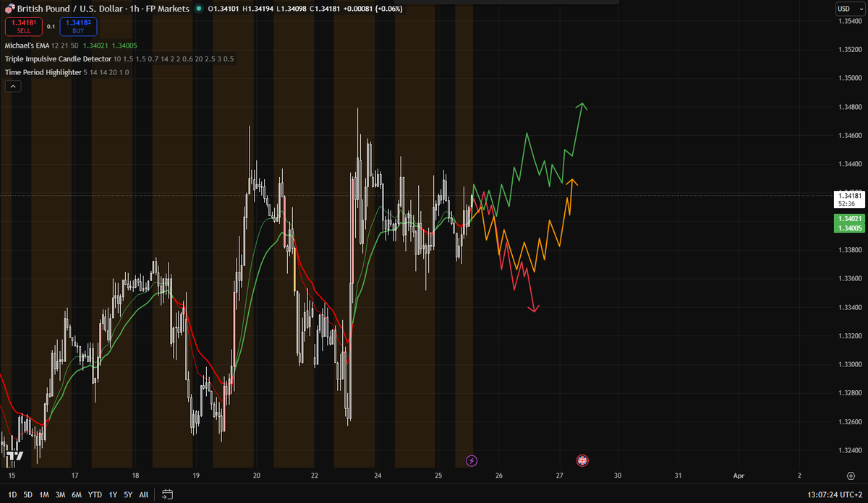Click the green market status dot
This screenshot has width=868, height=503.
[198, 9]
